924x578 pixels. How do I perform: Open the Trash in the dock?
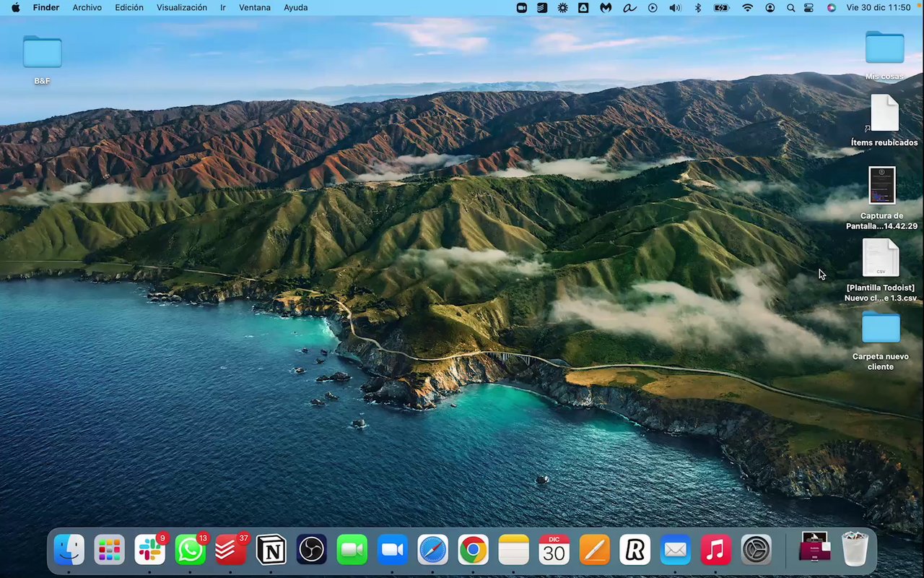(855, 551)
